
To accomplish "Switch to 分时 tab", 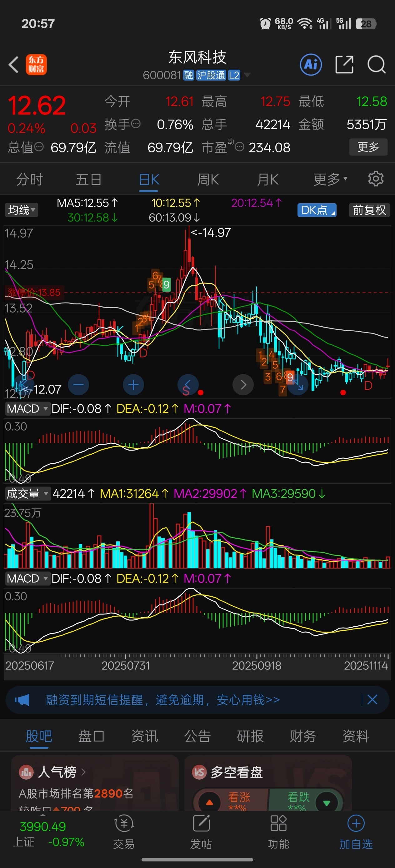I will pyautogui.click(x=30, y=179).
